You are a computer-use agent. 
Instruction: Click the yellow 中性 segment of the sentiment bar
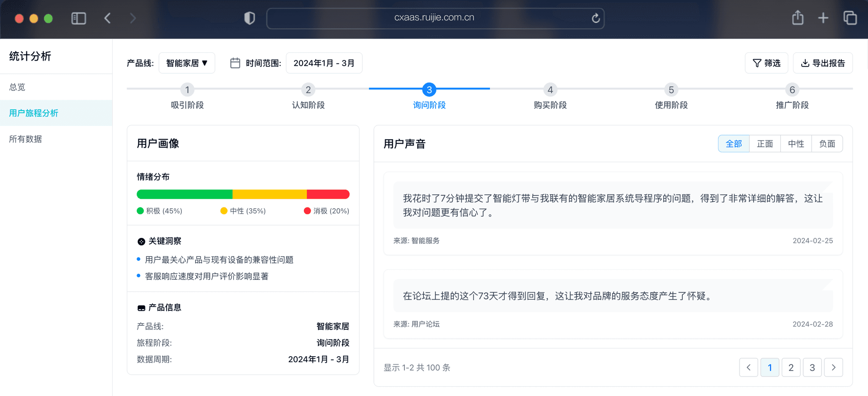[x=270, y=194]
